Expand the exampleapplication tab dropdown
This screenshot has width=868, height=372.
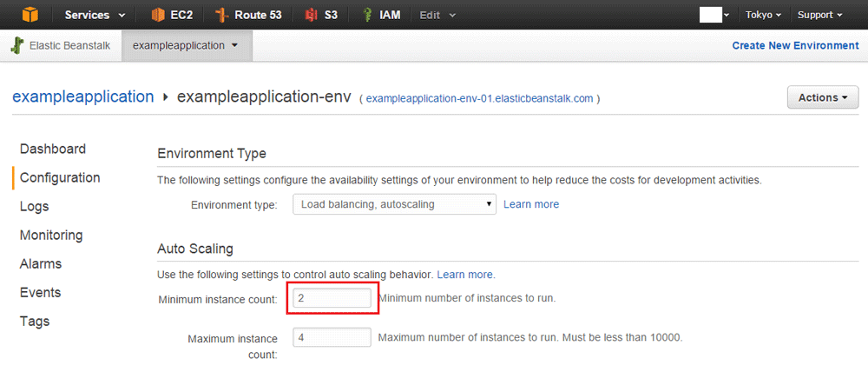click(x=186, y=45)
